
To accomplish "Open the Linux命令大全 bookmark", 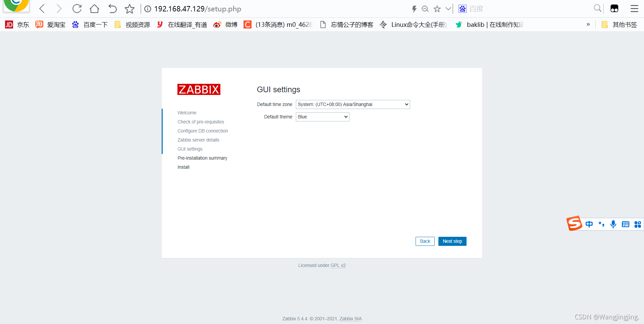I will coord(413,24).
